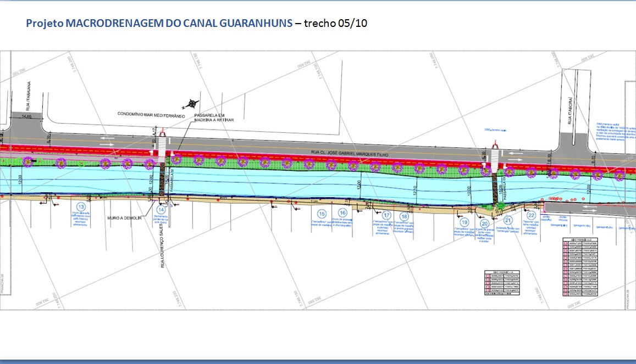Image resolution: width=636 pixels, height=364 pixels.
Task: Click numbered marker 18 circle
Action: (x=406, y=217)
